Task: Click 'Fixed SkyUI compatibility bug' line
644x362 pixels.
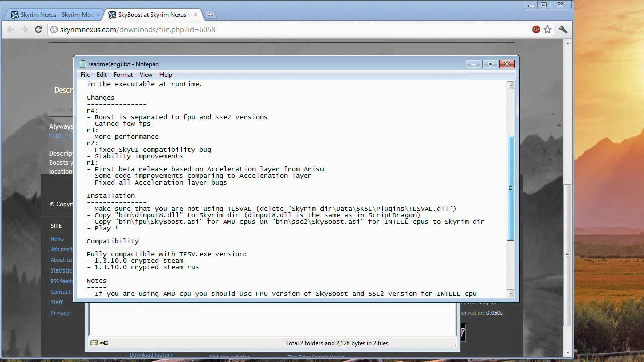Action: coord(148,150)
